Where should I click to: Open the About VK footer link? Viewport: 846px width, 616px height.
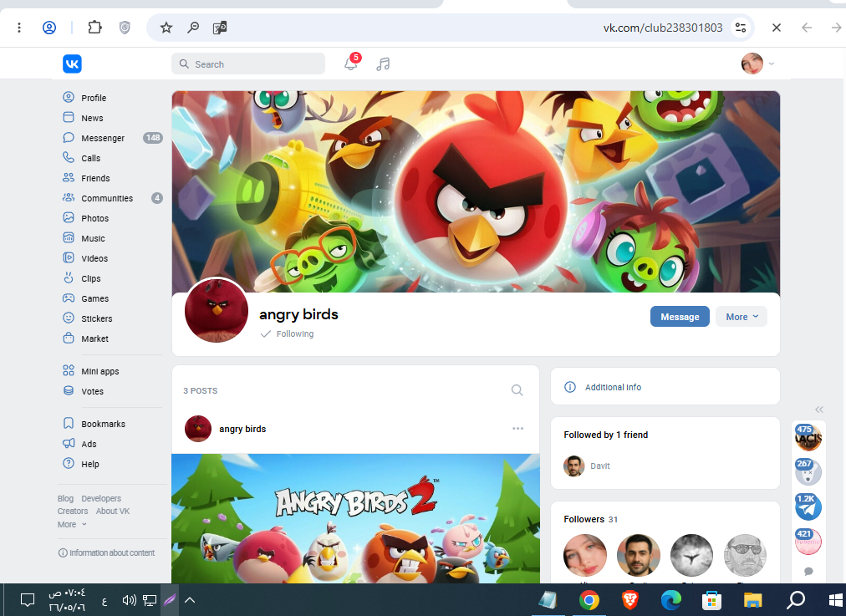tap(113, 511)
